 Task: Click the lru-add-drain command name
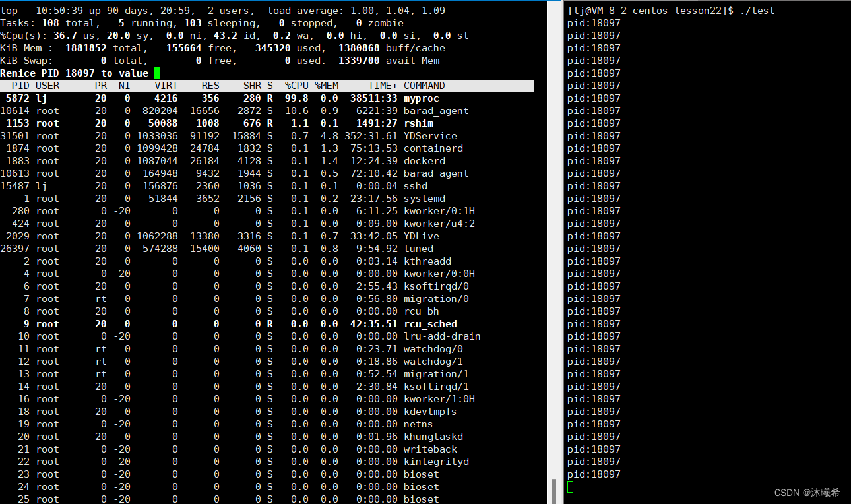pyautogui.click(x=442, y=336)
